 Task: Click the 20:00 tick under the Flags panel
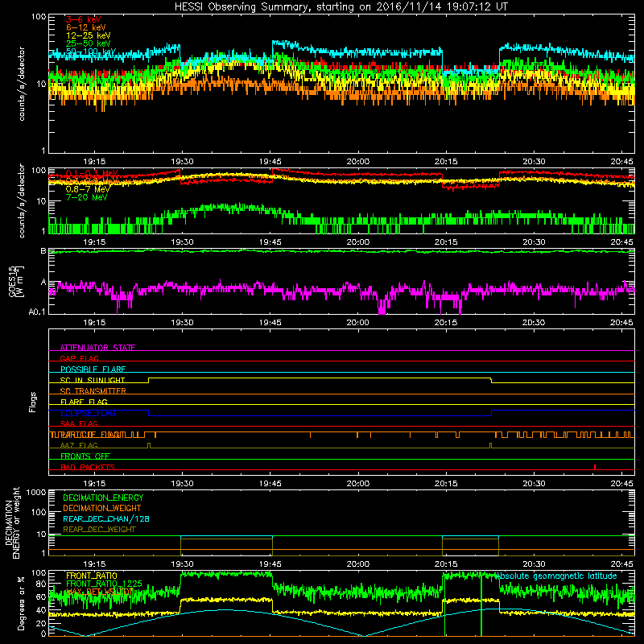pos(357,484)
